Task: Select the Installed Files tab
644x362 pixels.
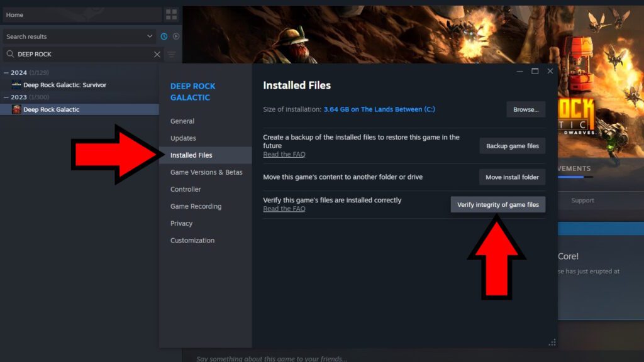Action: (x=206, y=155)
